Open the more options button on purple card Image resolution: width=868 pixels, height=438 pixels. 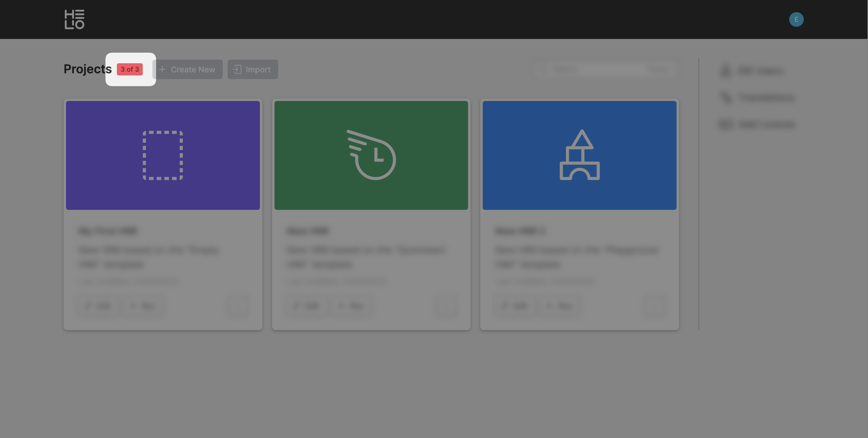[238, 306]
